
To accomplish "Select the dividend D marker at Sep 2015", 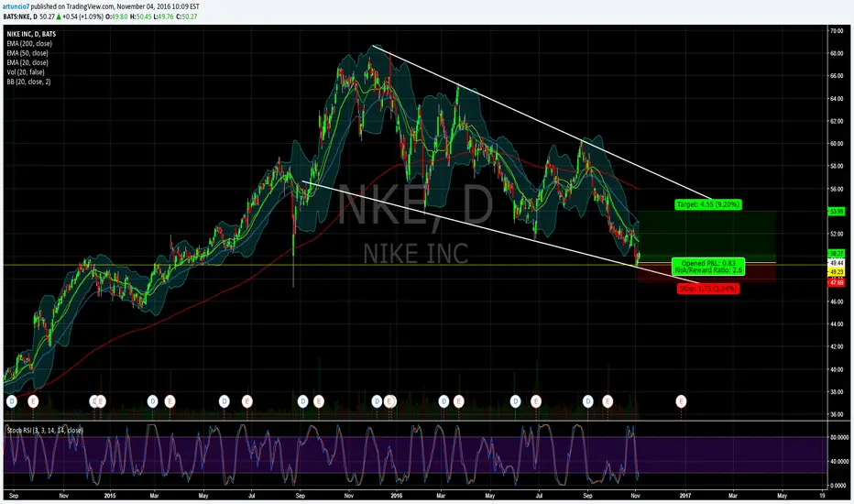I will [x=302, y=401].
